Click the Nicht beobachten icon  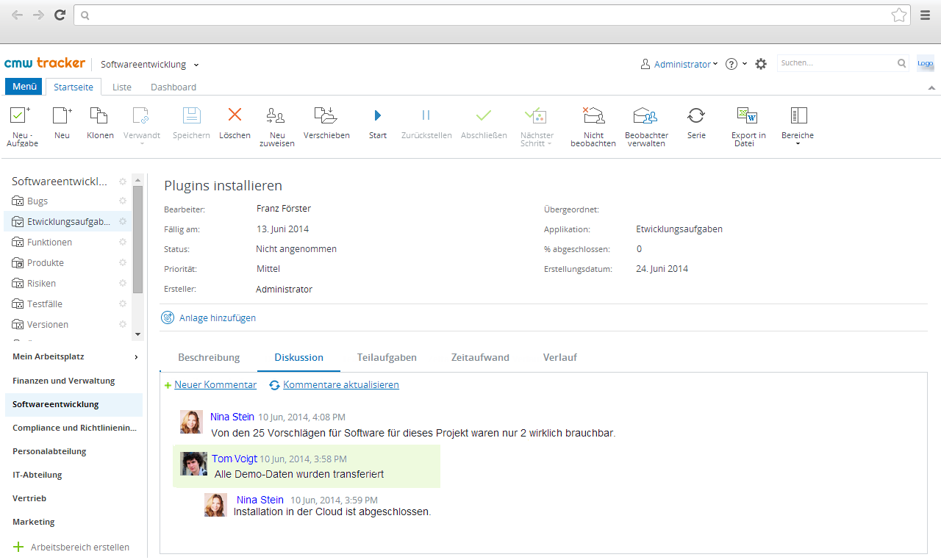(593, 115)
